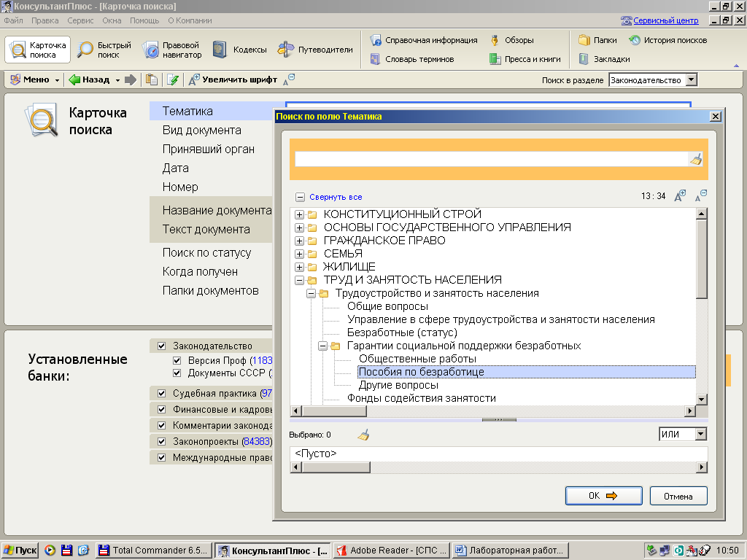Click Отмена button
Viewport: 747px width, 560px height.
pos(678,496)
